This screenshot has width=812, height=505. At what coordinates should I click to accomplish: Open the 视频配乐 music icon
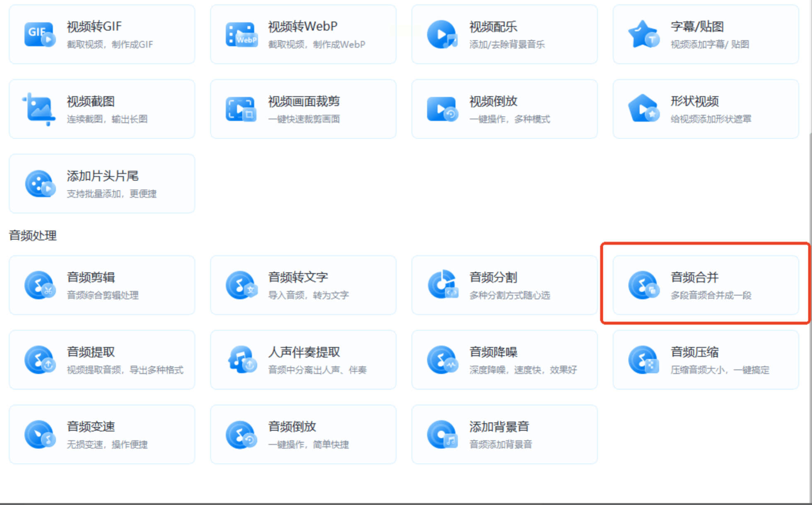pyautogui.click(x=442, y=34)
